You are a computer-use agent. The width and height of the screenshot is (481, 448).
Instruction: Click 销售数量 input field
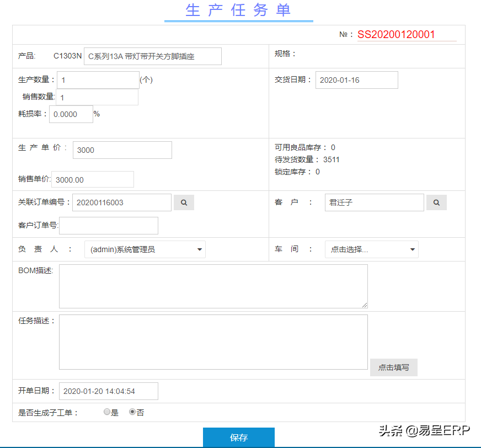point(97,98)
